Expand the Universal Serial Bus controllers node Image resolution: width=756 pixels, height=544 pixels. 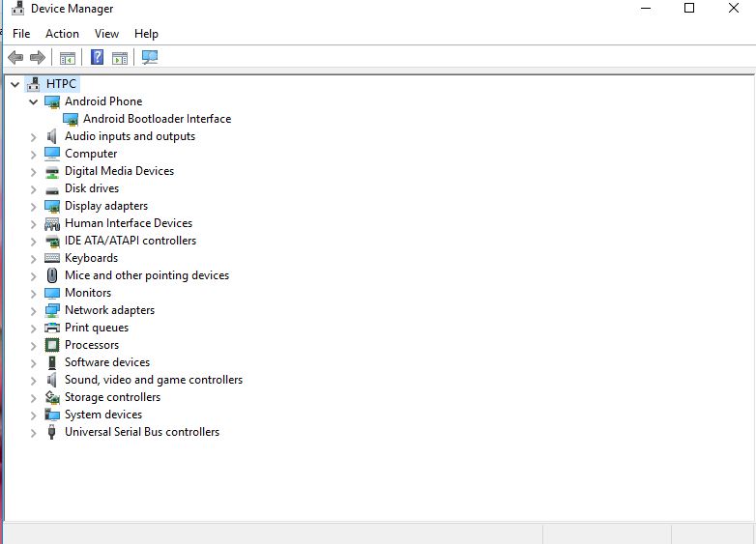tap(34, 432)
